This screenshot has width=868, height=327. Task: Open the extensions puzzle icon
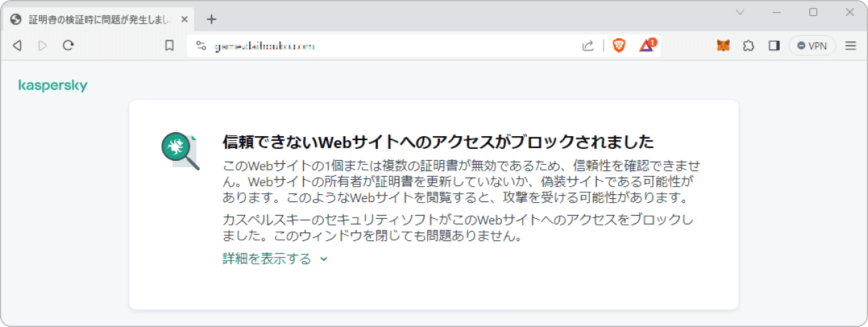[749, 46]
